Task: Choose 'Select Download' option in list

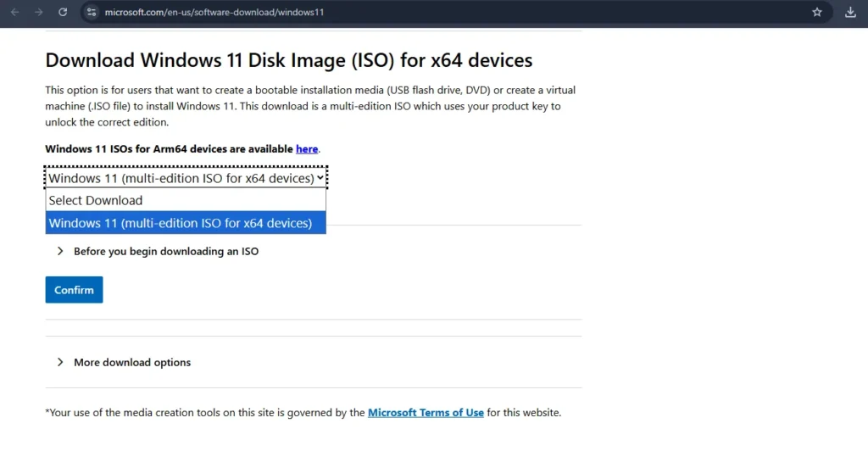Action: click(186, 200)
